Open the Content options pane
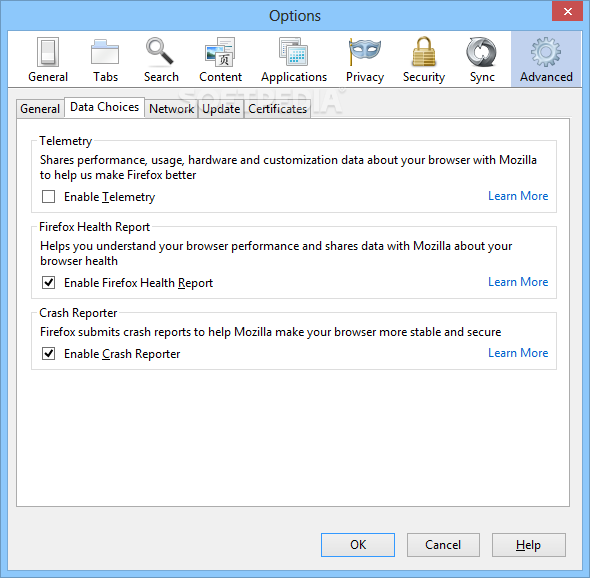 tap(220, 59)
